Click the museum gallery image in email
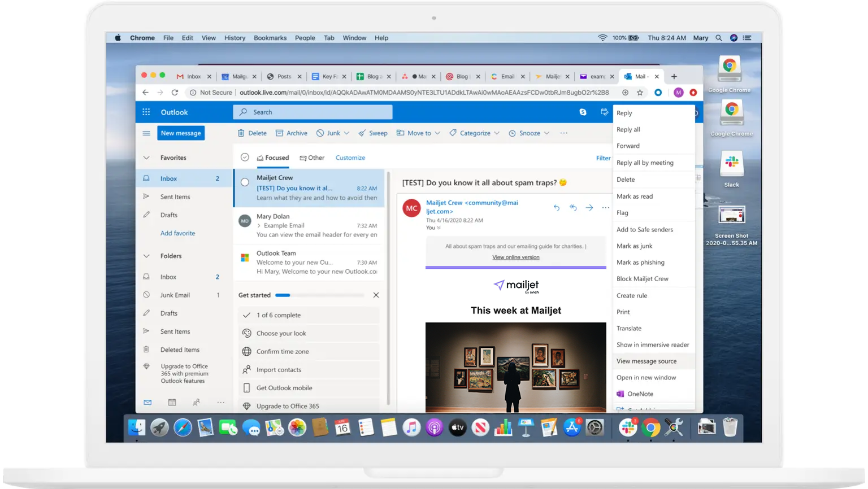Screen dimensions: 868x489 coord(516,367)
